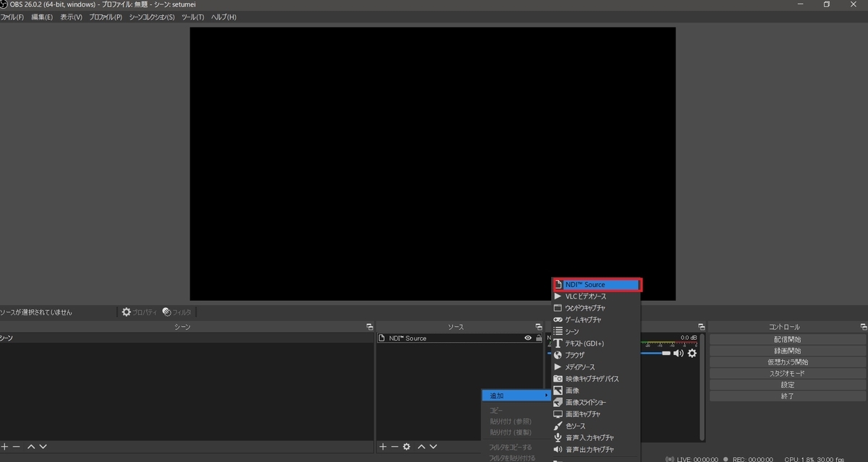Click the audio mixer vertical scrollbar
The width and height of the screenshot is (868, 462).
(x=702, y=387)
